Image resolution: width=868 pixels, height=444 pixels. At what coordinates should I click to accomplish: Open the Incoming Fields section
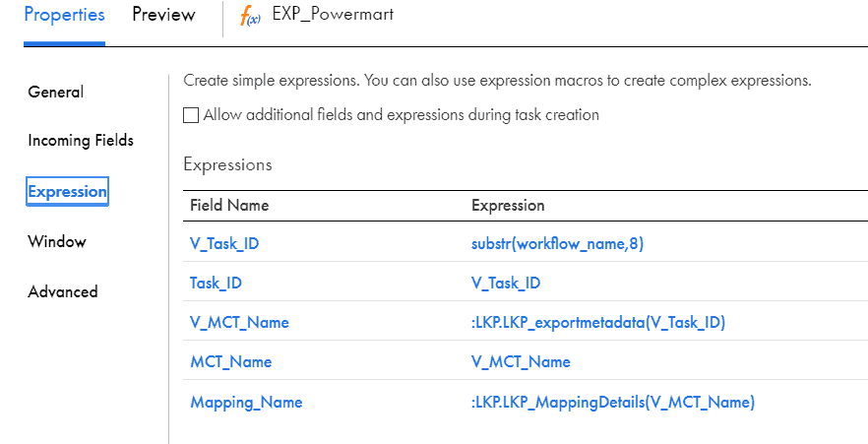pos(81,141)
